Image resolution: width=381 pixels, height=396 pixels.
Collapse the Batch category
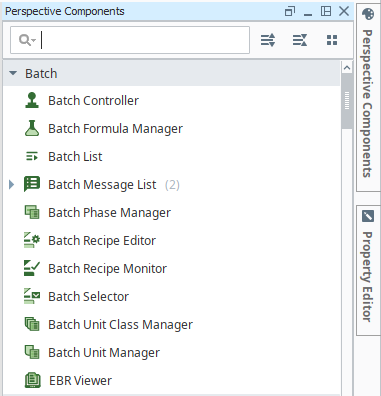(x=13, y=73)
